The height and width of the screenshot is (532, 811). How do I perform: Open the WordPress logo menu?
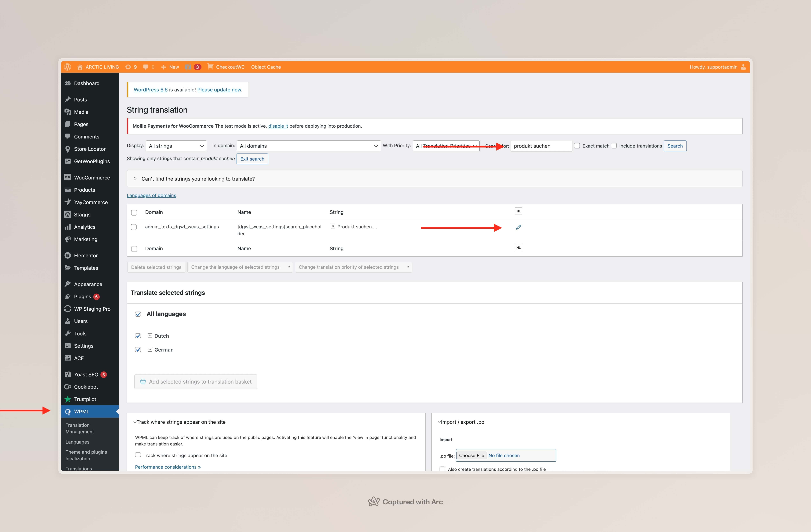point(67,67)
